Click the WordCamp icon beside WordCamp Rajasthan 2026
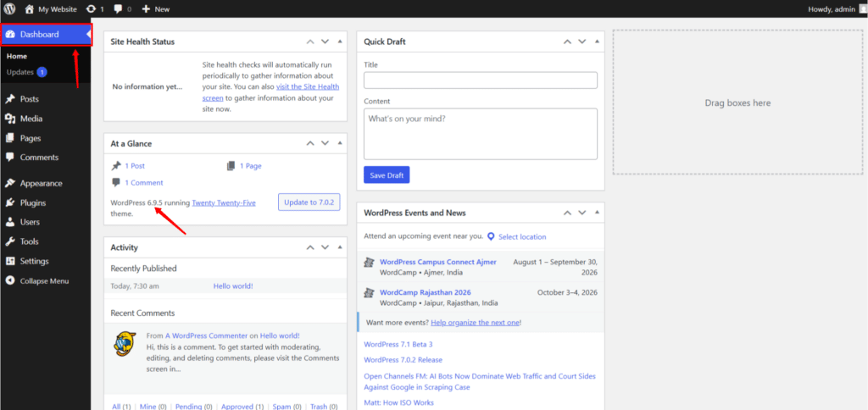 click(x=370, y=292)
